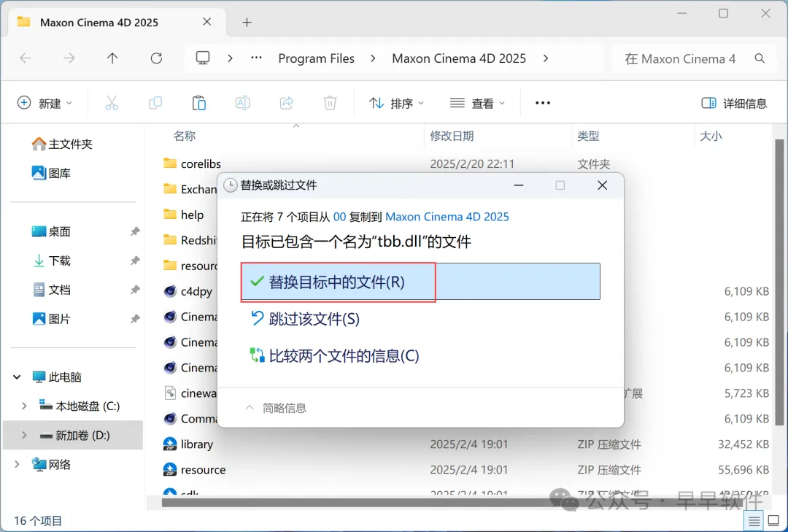788x532 pixels.
Task: Open Documents (文档) in sidebar
Action: tap(51, 290)
